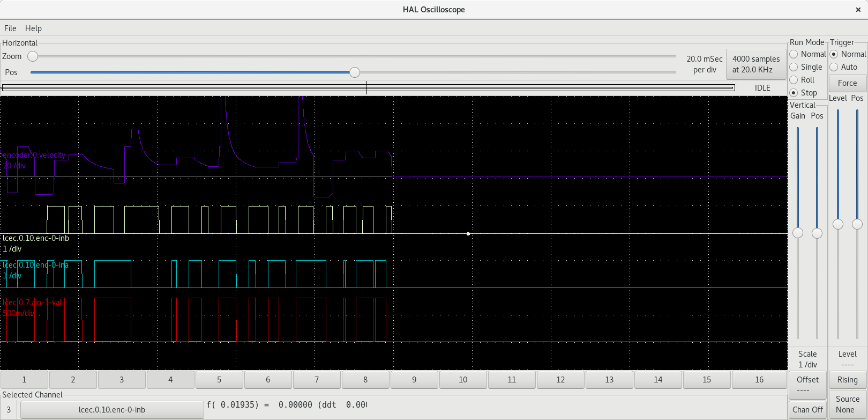Click the 20.0 mSec per div readout
Image resolution: width=868 pixels, height=420 pixels.
tap(705, 64)
